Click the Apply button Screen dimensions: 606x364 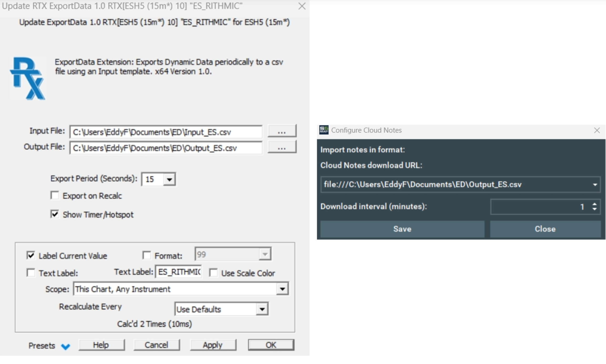(x=213, y=345)
